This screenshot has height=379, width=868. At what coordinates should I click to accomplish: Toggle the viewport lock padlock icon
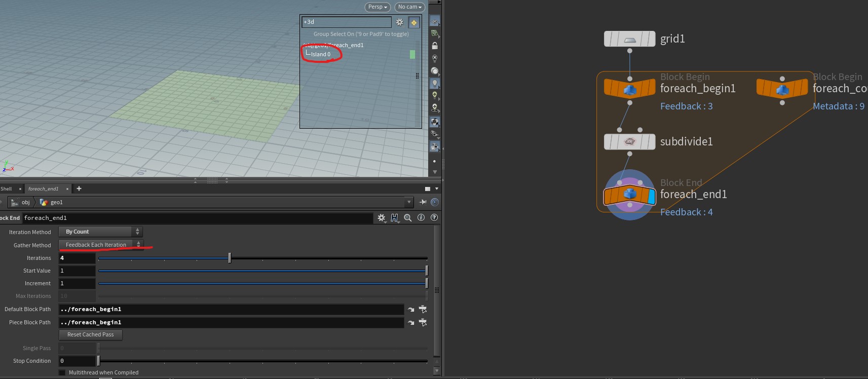(x=435, y=46)
